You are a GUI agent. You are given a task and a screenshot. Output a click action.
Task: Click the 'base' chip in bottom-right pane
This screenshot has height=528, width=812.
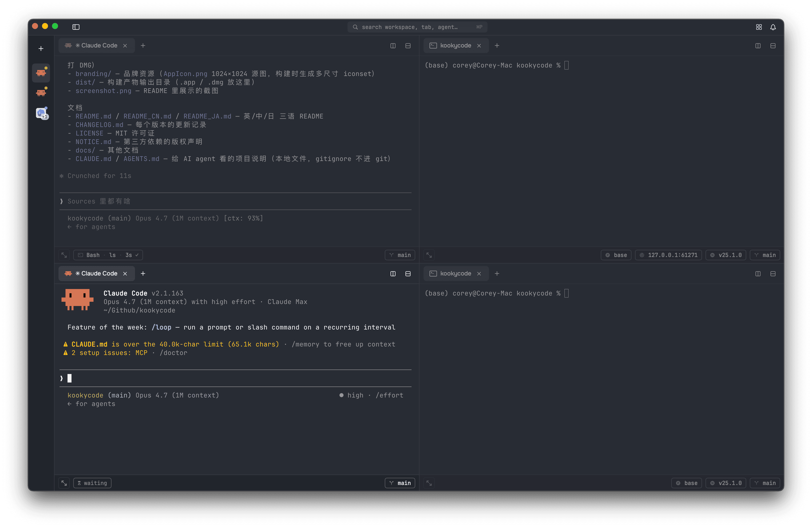pyautogui.click(x=687, y=483)
